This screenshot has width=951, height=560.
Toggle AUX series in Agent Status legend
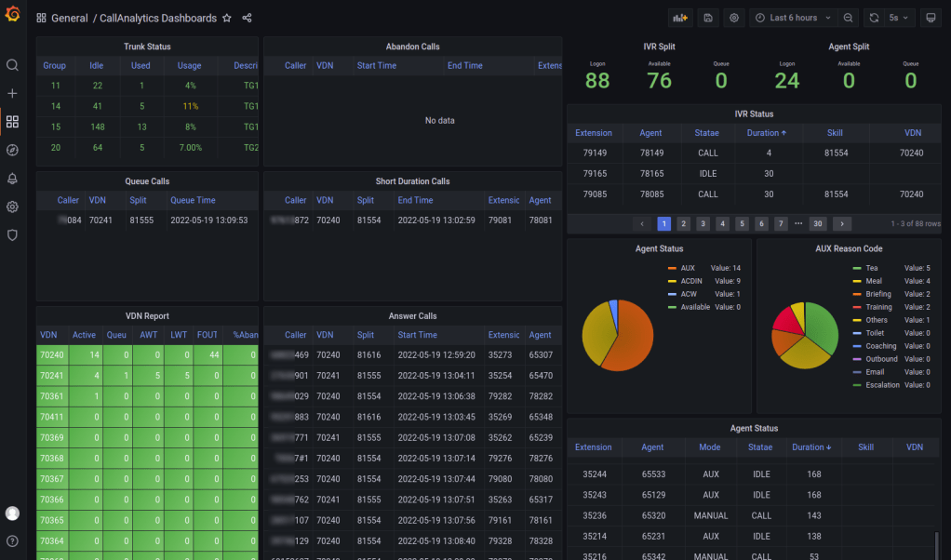coord(688,268)
